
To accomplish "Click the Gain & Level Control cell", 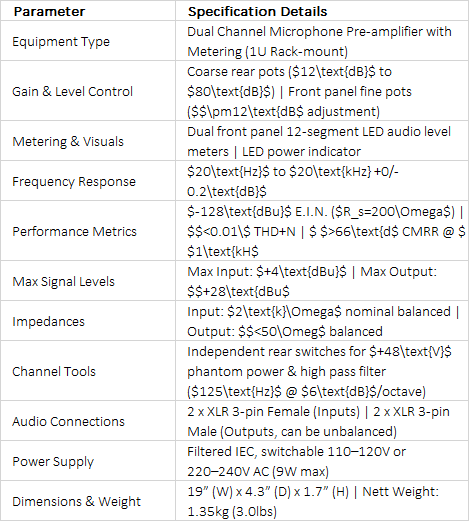I will tap(88, 91).
